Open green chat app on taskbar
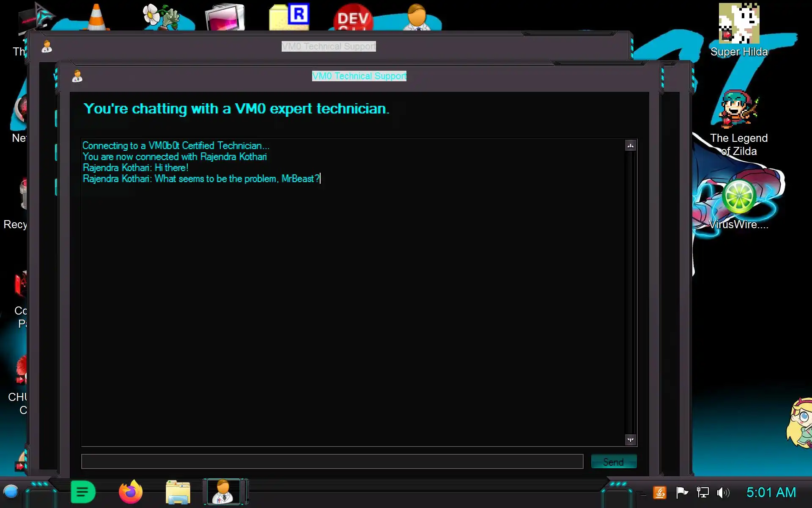Image resolution: width=812 pixels, height=508 pixels. point(83,492)
